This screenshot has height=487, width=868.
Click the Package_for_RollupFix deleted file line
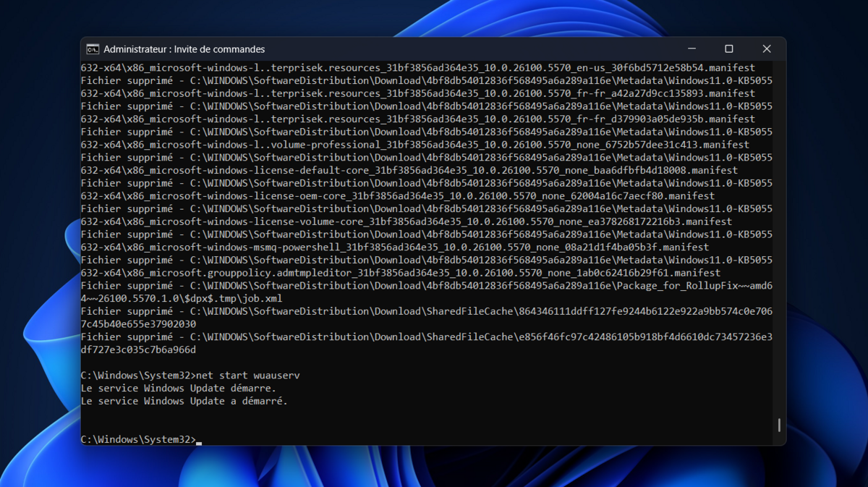point(427,286)
